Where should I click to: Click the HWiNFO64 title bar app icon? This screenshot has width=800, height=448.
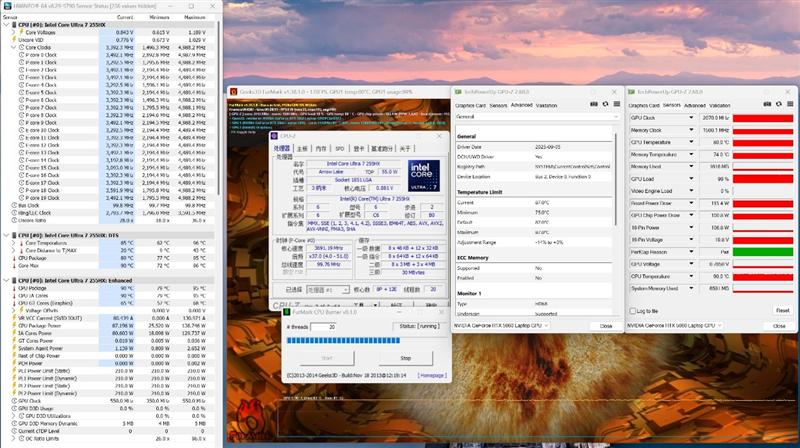click(5, 5)
